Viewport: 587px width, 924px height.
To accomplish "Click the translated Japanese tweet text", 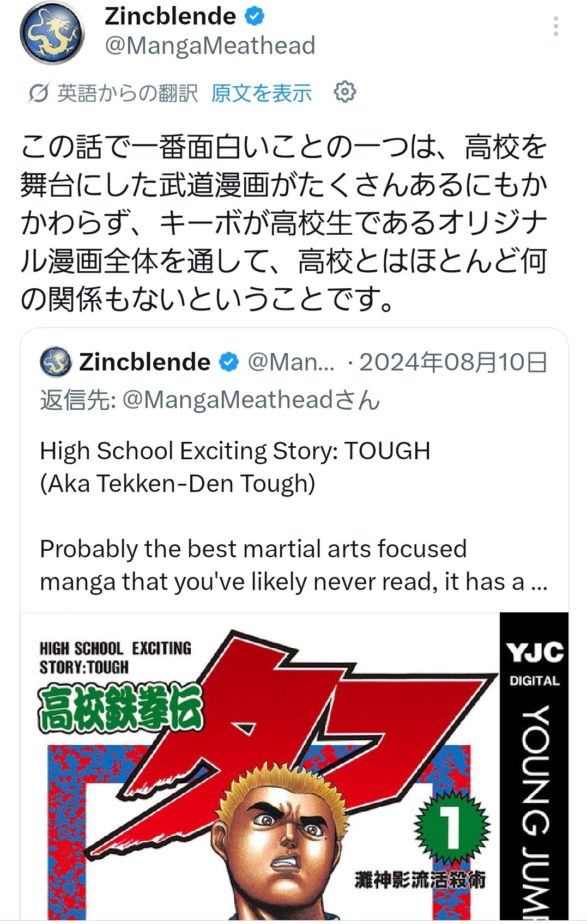I will point(284,223).
